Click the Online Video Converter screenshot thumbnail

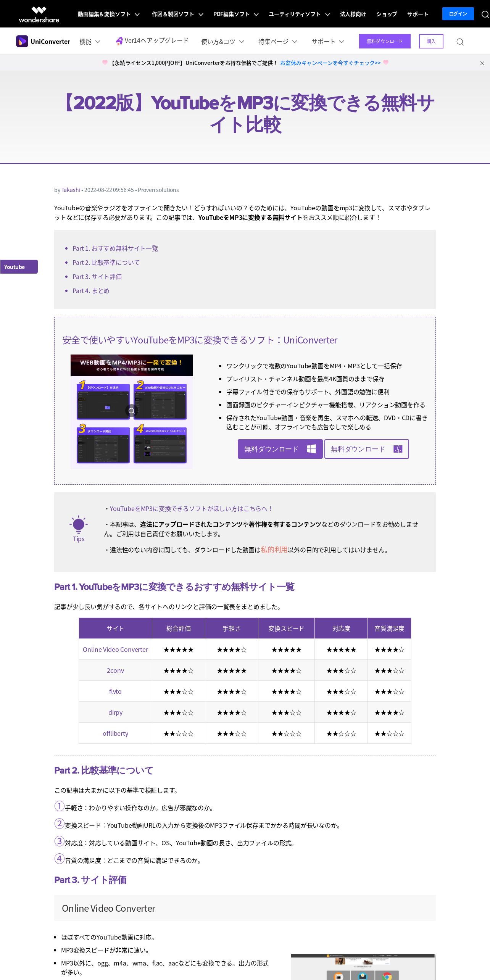point(363,967)
